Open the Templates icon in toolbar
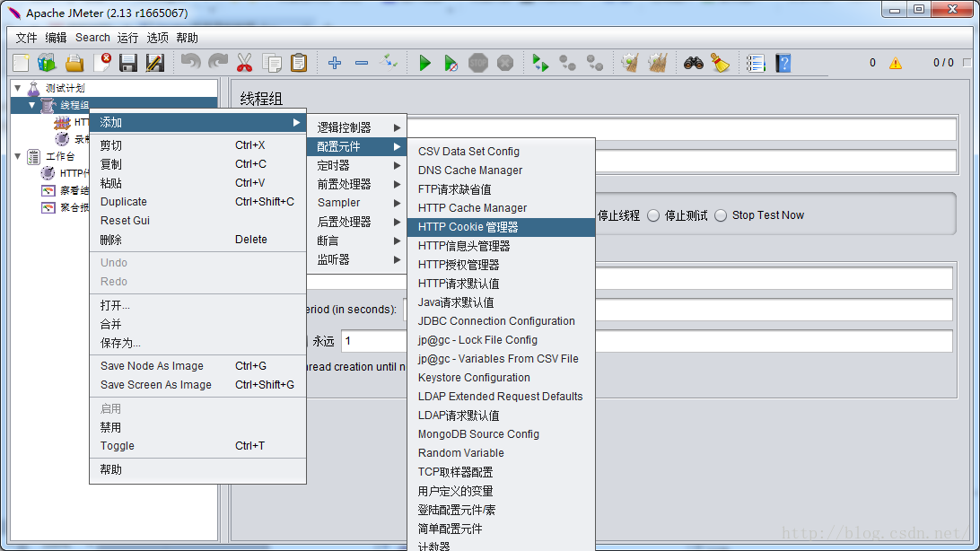Screen dimensions: 980x551 pyautogui.click(x=47, y=63)
